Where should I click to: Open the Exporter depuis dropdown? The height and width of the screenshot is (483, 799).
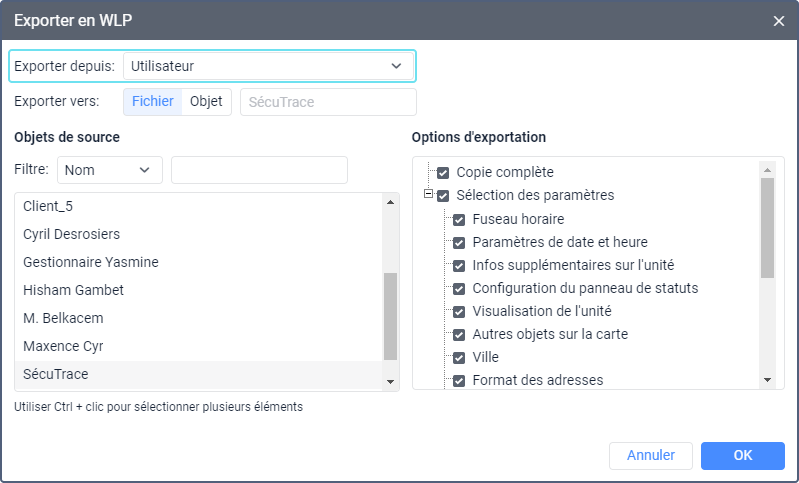coord(268,66)
